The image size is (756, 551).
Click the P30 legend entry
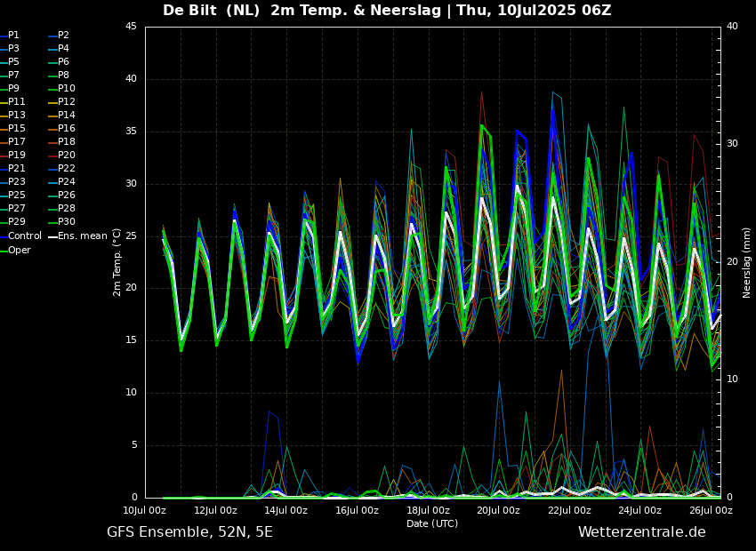[x=67, y=222]
